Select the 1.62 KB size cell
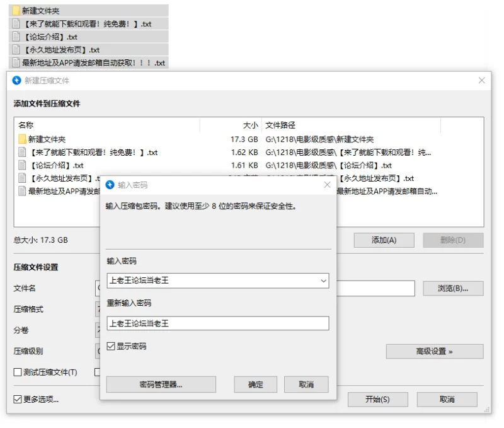Image resolution: width=504 pixels, height=428 pixels. (x=244, y=153)
